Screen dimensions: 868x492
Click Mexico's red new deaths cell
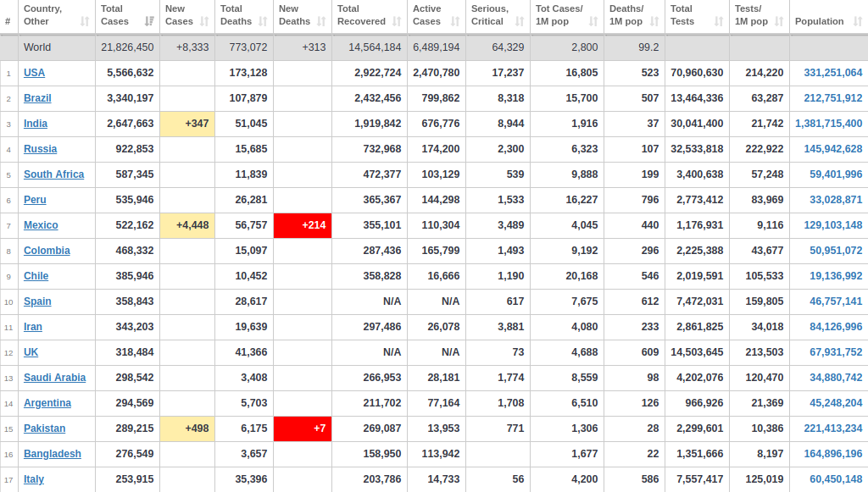(x=303, y=225)
